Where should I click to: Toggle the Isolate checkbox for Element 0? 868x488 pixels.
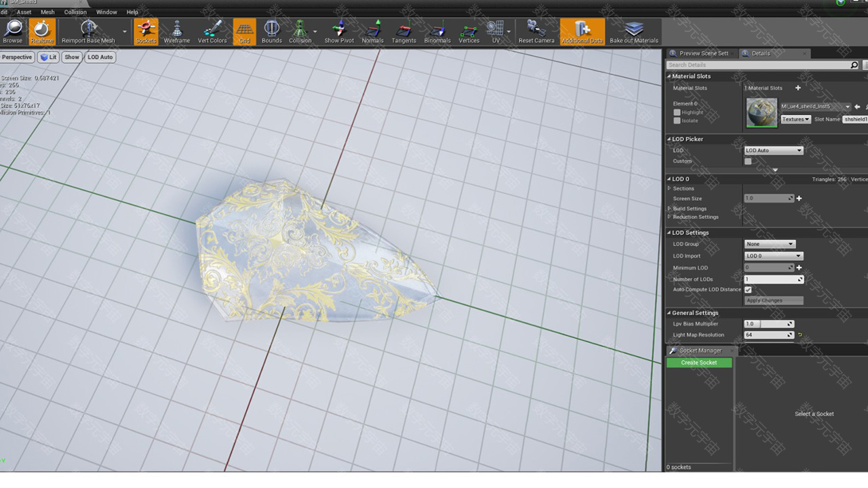tap(677, 121)
